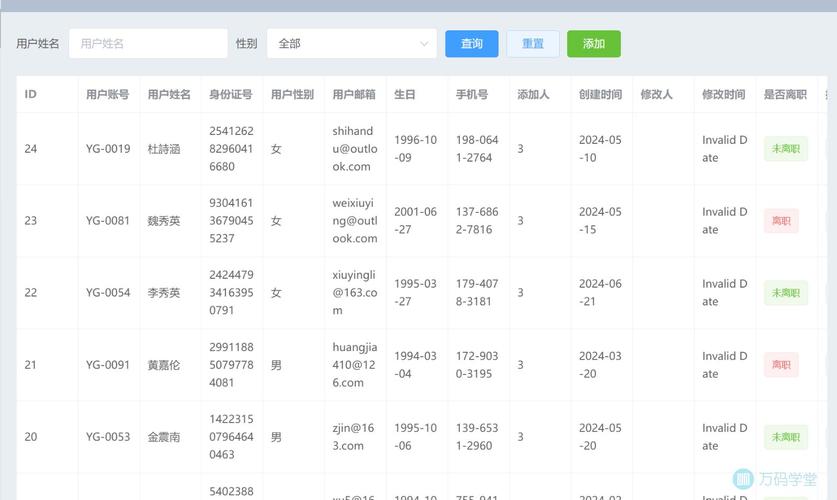Click the 用户姓名 column header in the table
Image resolution: width=837 pixels, height=500 pixels.
(x=169, y=94)
